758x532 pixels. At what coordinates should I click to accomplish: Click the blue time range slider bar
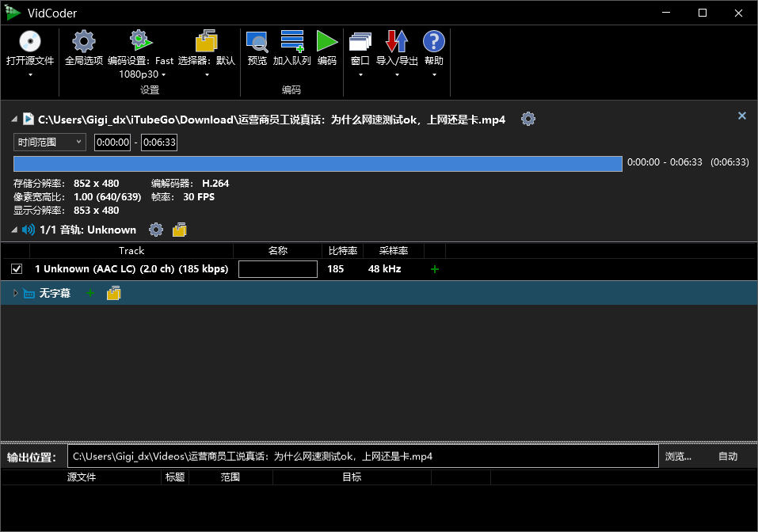[x=318, y=163]
